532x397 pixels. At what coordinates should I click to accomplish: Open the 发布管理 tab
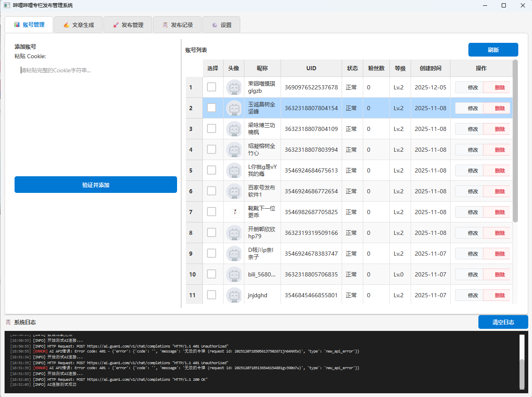128,25
